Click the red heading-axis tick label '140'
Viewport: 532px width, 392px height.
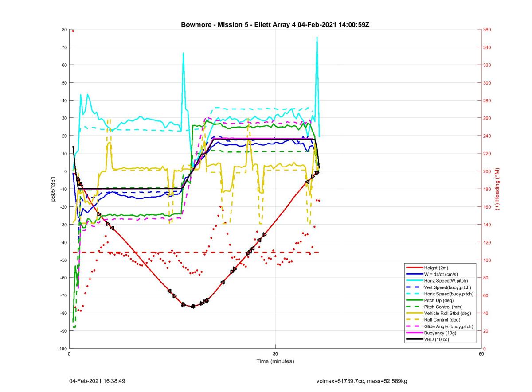[487, 225]
